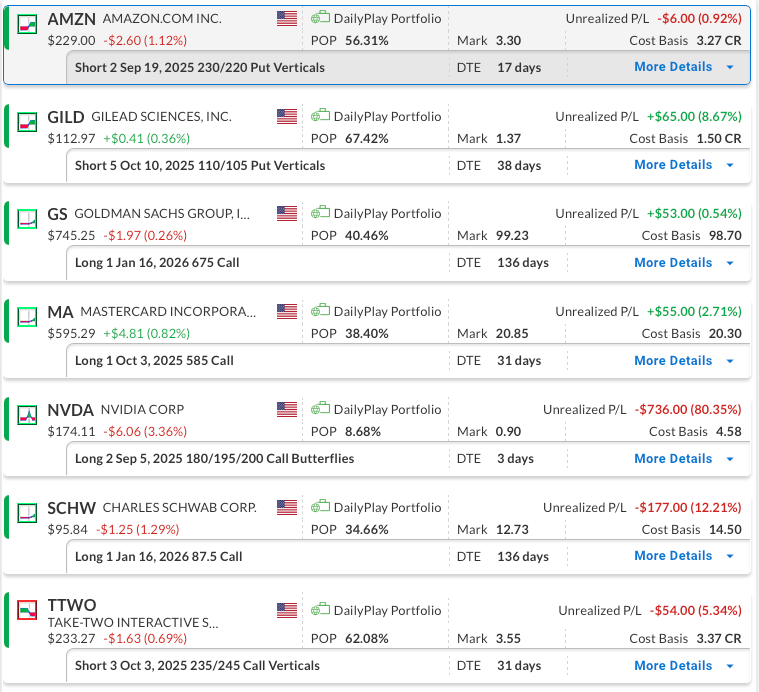Click Short 5 Oct 10 110/105 Put Verticals
The image size is (759, 692).
(x=200, y=165)
